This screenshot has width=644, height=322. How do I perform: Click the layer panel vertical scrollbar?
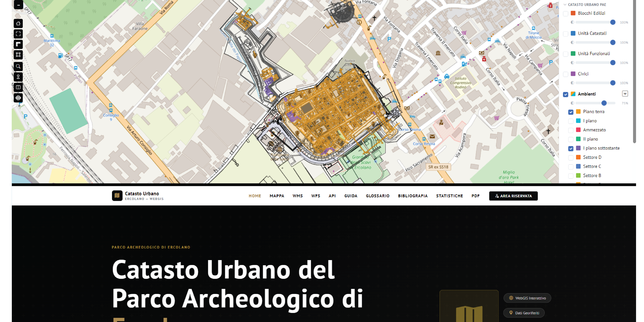pos(634,71)
